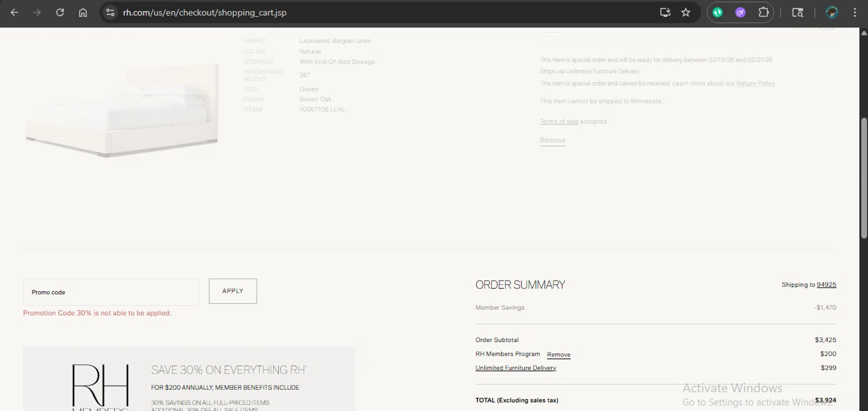Click the cannot be shipped to Minnesota notice

[601, 101]
